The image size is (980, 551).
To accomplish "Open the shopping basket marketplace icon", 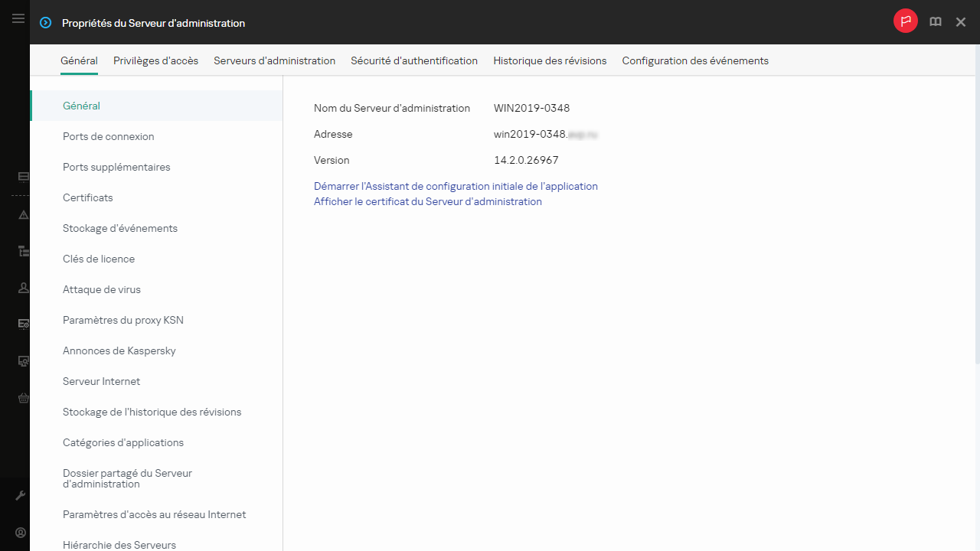I will [x=23, y=398].
